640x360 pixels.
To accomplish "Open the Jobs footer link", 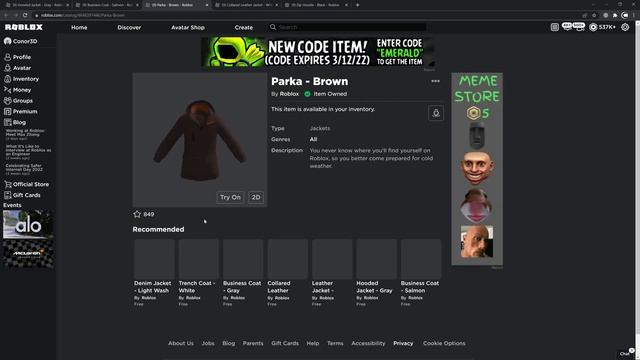I will click(x=208, y=343).
